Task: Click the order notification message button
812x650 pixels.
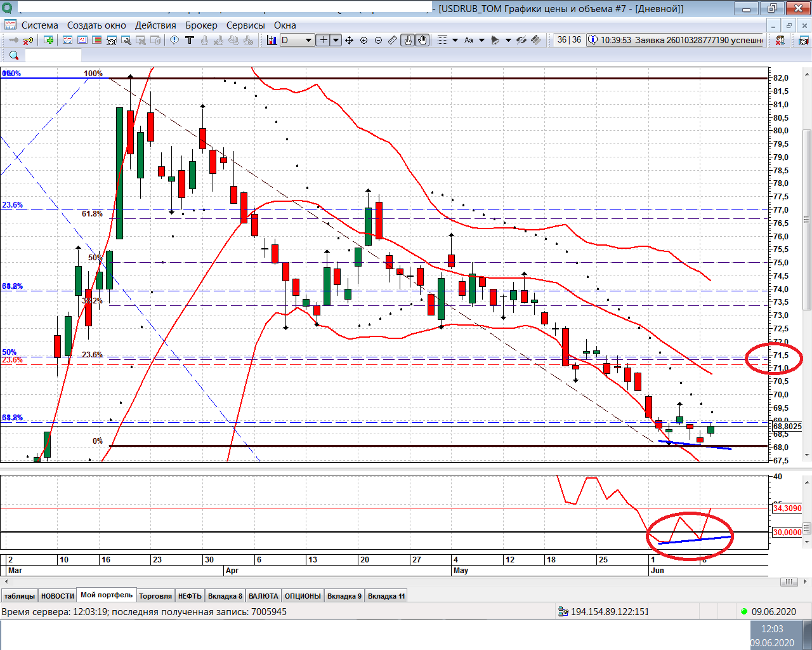Action: (675, 40)
